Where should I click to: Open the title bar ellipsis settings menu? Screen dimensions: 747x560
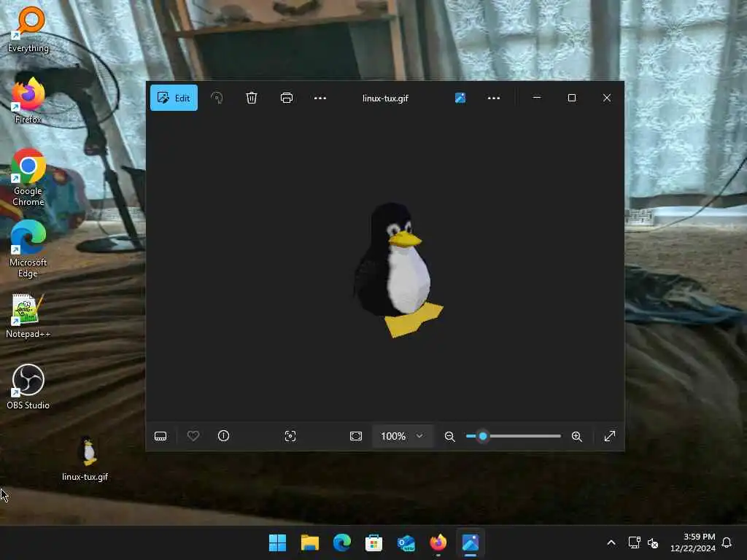coord(494,98)
